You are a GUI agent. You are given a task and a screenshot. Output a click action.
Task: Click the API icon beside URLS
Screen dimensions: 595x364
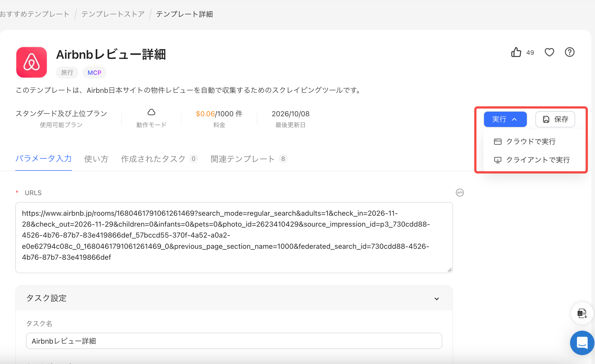tap(460, 193)
